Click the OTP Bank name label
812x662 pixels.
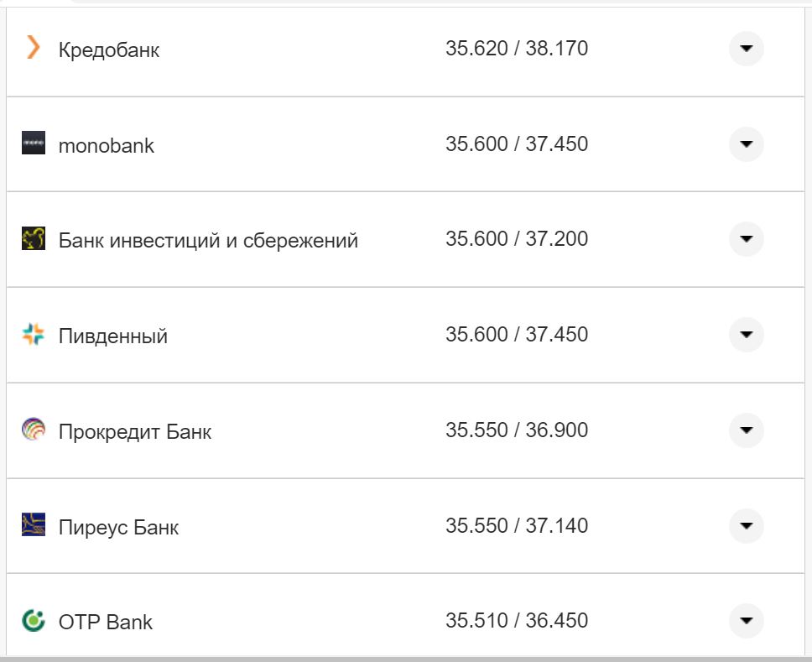pyautogui.click(x=106, y=623)
